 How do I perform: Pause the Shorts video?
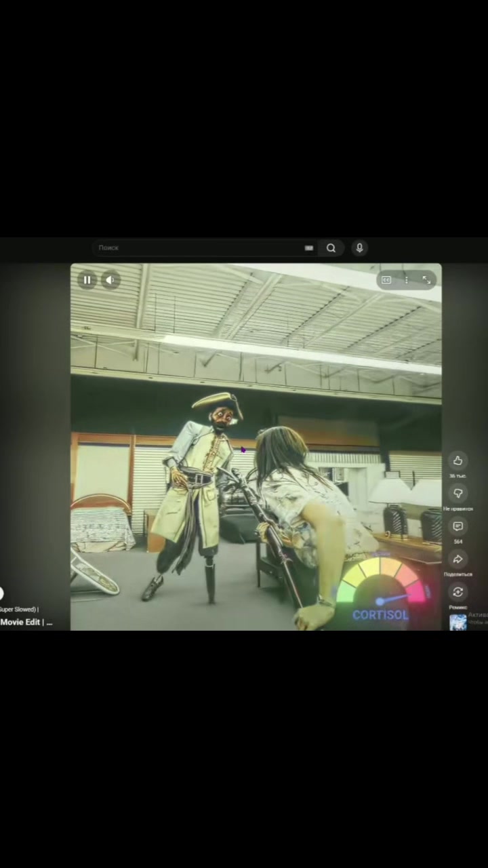point(87,280)
